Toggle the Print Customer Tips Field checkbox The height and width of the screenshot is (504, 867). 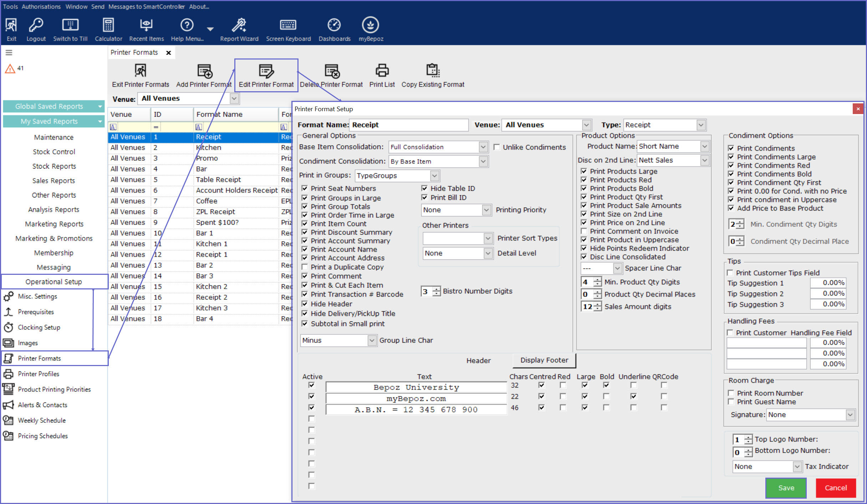(x=730, y=273)
